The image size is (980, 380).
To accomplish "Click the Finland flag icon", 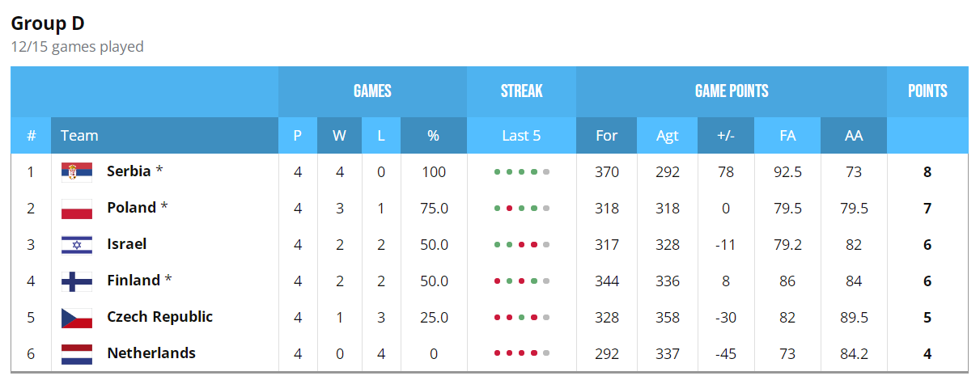I will pos(77,281).
